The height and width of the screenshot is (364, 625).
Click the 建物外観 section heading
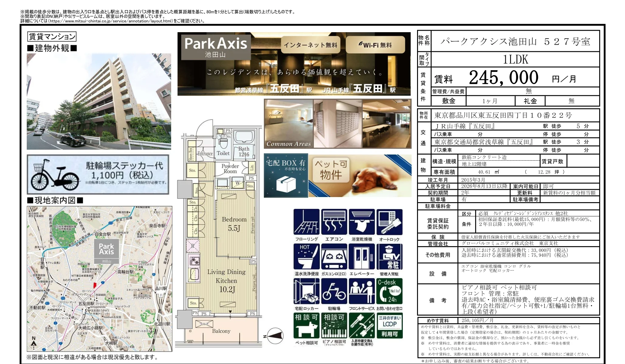(52, 48)
